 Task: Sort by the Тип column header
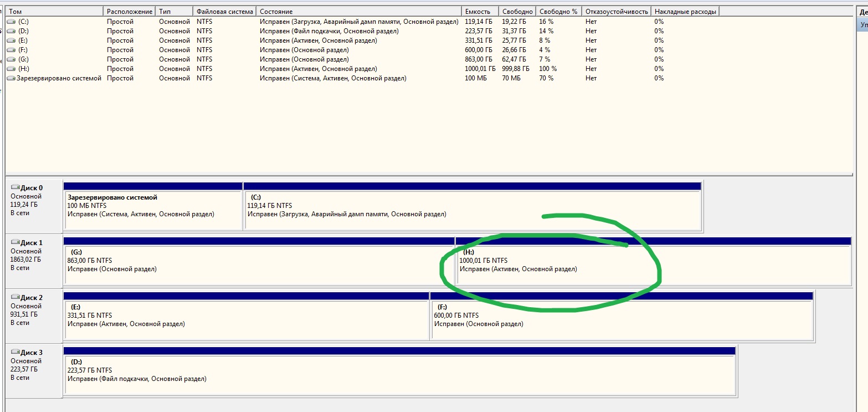[x=174, y=12]
